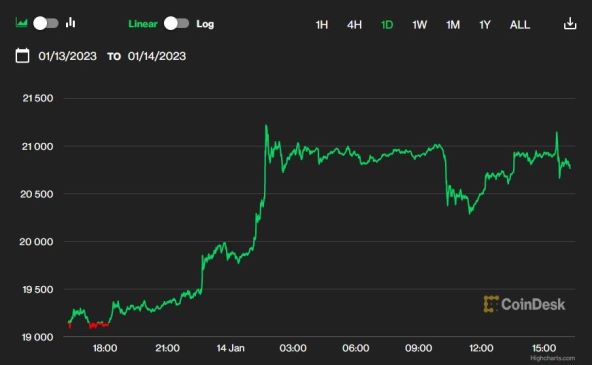This screenshot has width=592, height=365.
Task: Switch to the 1M timeframe
Action: pos(453,25)
